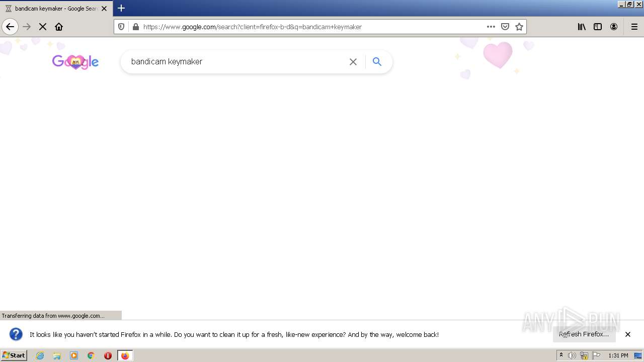Open the Library bookmarks panel
Image resolution: width=644 pixels, height=362 pixels.
582,27
